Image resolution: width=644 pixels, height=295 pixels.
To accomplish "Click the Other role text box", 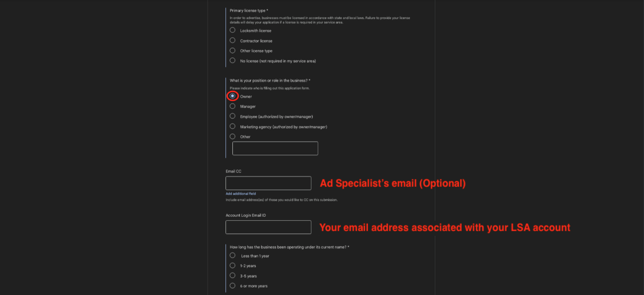I will [x=275, y=148].
